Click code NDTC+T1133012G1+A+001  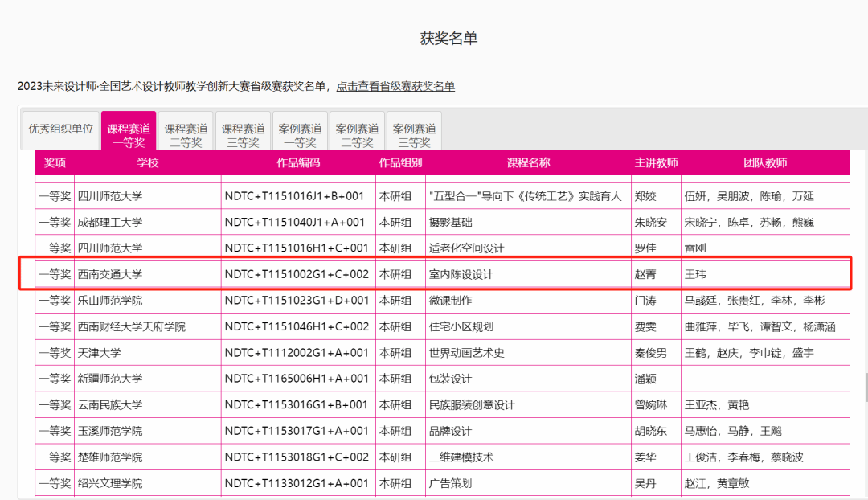(296, 483)
